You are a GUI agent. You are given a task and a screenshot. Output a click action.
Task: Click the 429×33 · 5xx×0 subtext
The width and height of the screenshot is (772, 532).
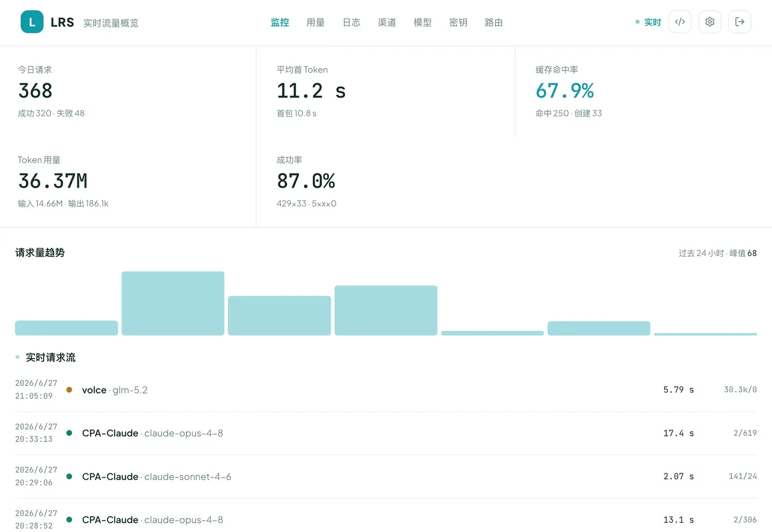tap(307, 204)
